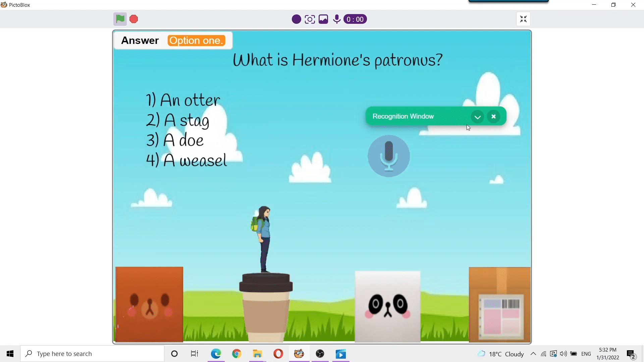The width and height of the screenshot is (644, 362).
Task: Click the large microphone icon on the stage
Action: (x=388, y=156)
